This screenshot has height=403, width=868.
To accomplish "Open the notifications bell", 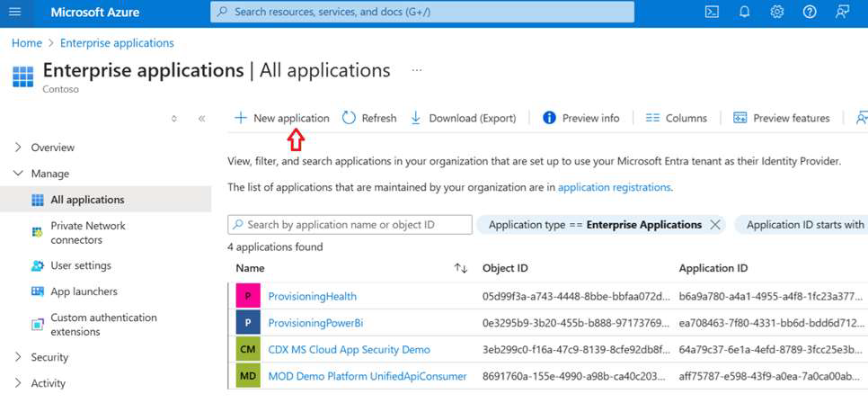I will [x=745, y=13].
